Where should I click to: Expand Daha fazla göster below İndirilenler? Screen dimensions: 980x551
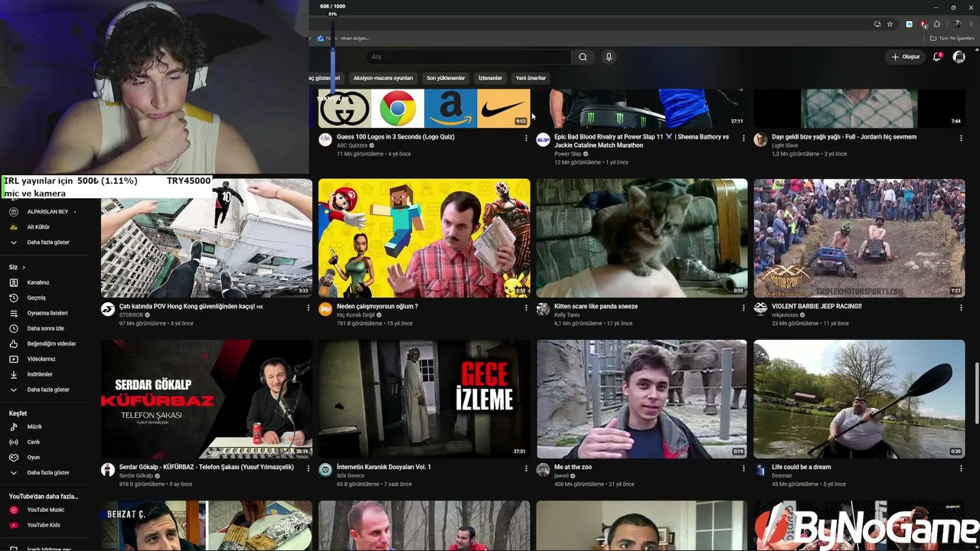[x=48, y=390]
